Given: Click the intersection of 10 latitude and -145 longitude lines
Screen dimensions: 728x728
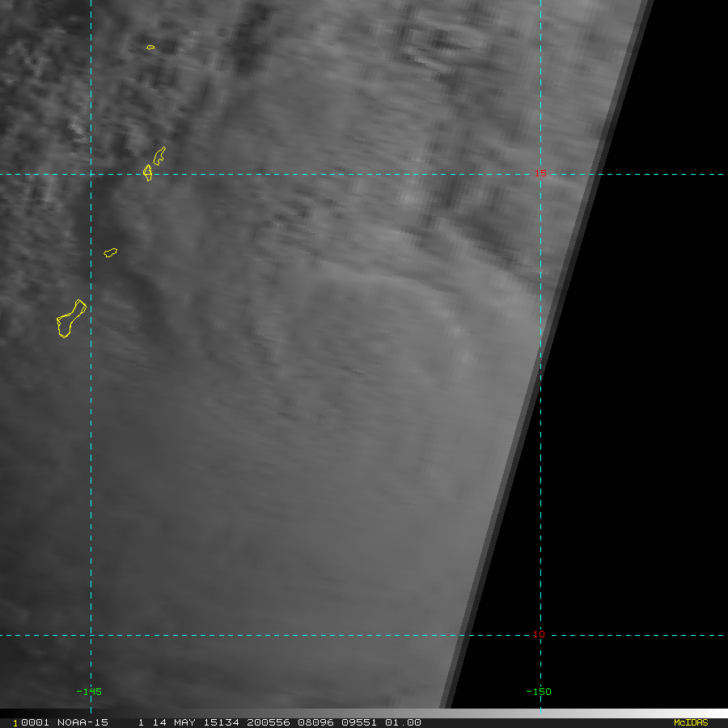Looking at the screenshot, I should 91,635.
